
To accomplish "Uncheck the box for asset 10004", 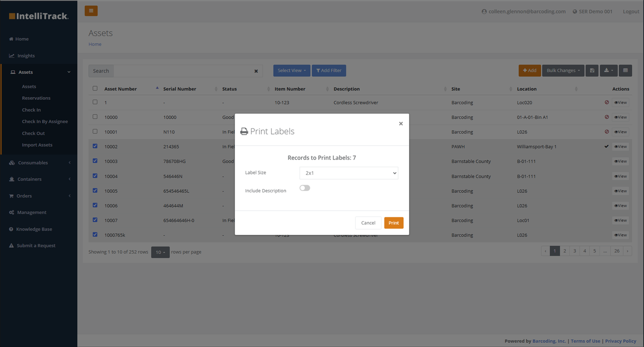I will pos(95,176).
